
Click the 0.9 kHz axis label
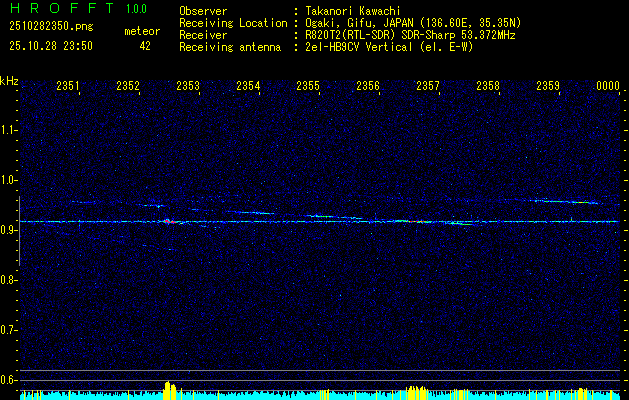pyautogui.click(x=8, y=230)
